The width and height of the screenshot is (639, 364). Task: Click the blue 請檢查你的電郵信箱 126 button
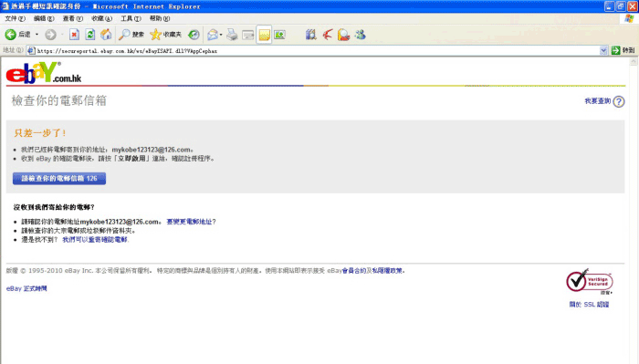coord(59,178)
